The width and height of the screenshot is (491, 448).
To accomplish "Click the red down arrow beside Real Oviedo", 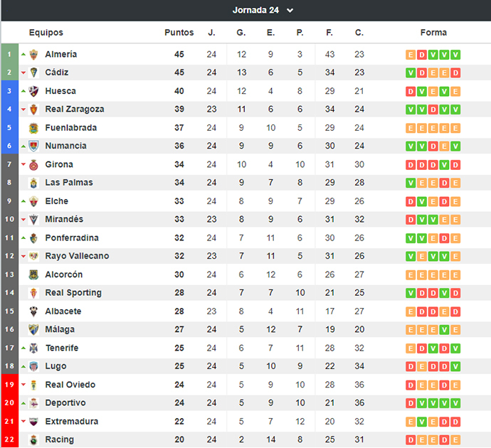I will pos(23,385).
